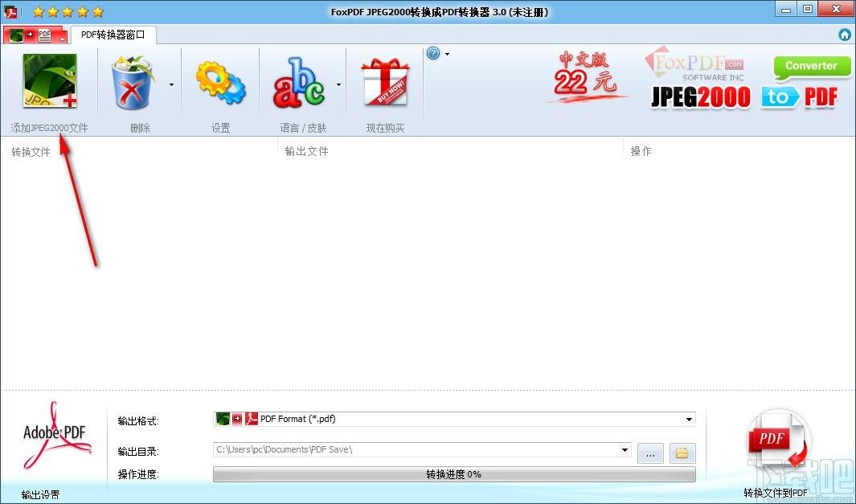Click the five-star rating in title bar
Image resolution: width=856 pixels, height=504 pixels.
68,12
